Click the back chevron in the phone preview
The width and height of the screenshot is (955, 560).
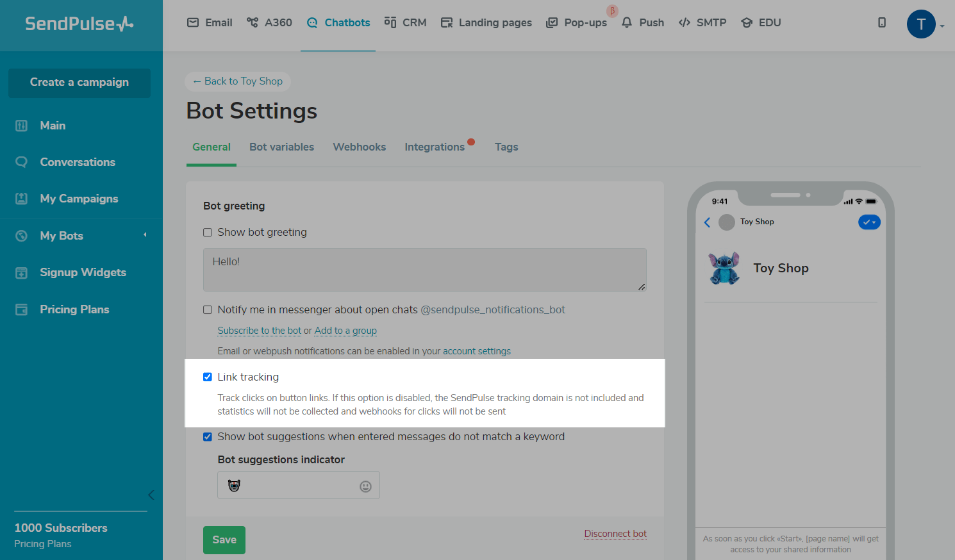pos(707,222)
